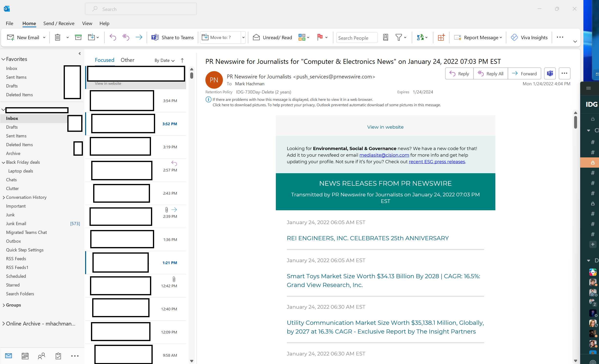This screenshot has height=364, width=599.
Task: Click the Delete trash can icon
Action: click(x=58, y=37)
